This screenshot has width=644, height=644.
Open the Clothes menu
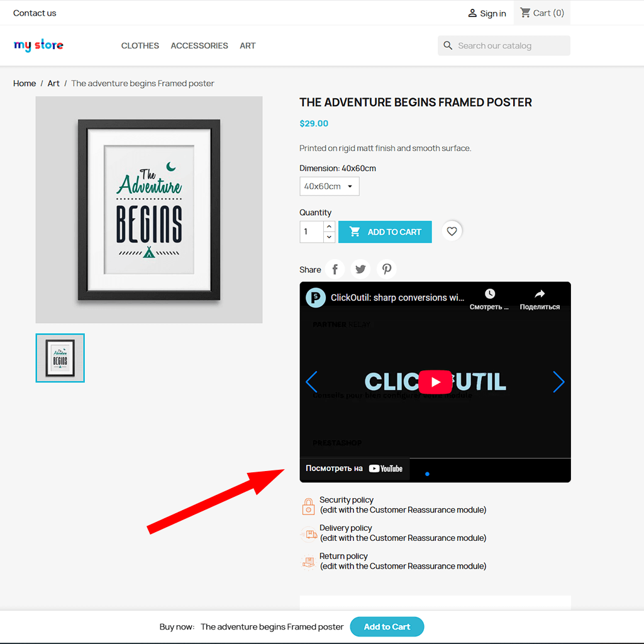(140, 45)
